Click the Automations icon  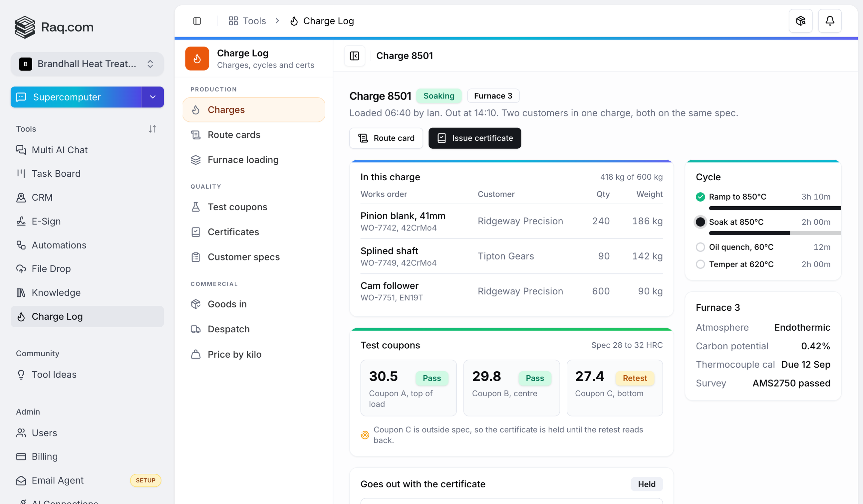tap(21, 245)
